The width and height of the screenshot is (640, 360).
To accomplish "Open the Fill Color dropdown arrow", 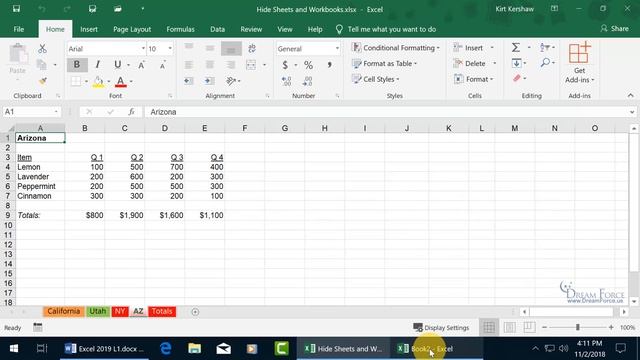I will coord(109,82).
